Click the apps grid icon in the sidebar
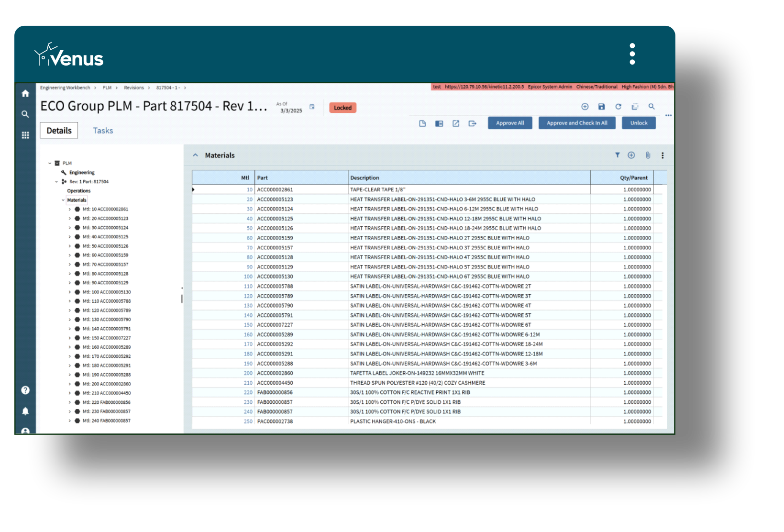Image resolution: width=784 pixels, height=532 pixels. pos(25,135)
